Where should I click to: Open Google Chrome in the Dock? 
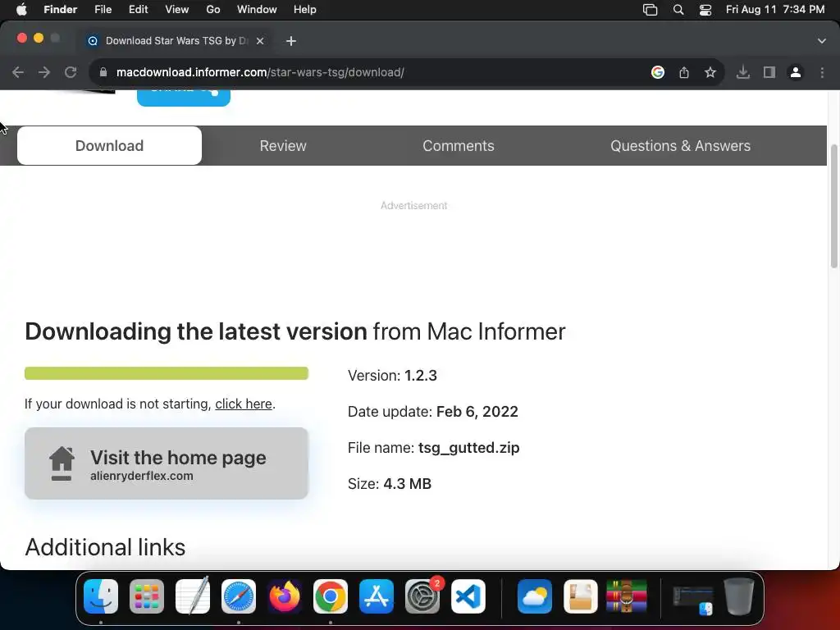(x=331, y=596)
